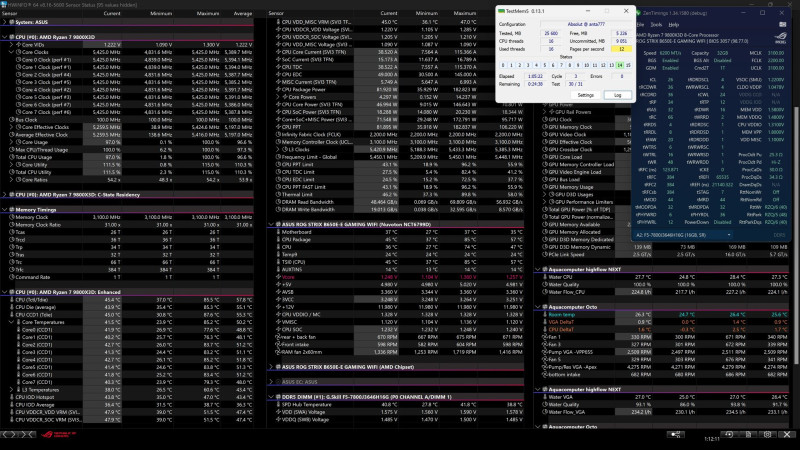Screen dimensions: 800x450
Task: Click the red ROG logo in HWiNFO bottom bar
Action: click(x=58, y=434)
